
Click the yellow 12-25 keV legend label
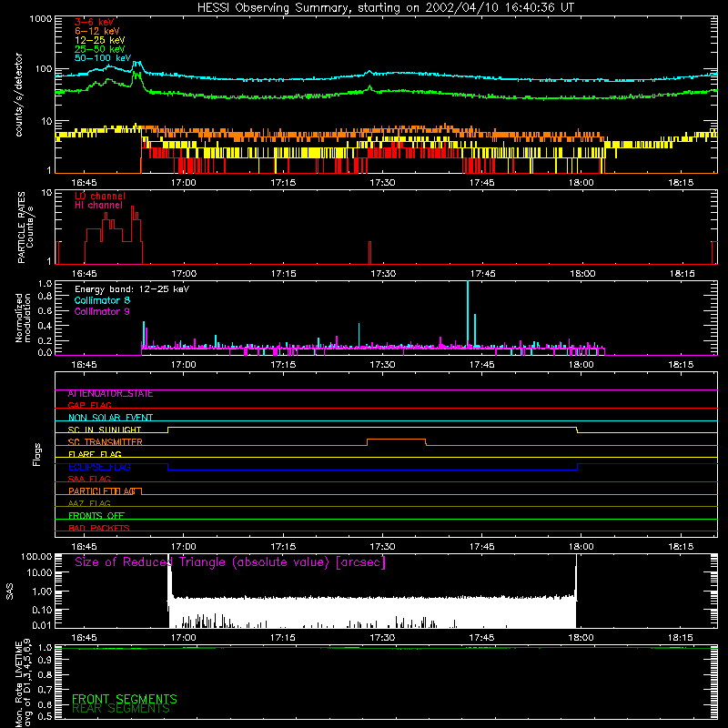pos(100,40)
